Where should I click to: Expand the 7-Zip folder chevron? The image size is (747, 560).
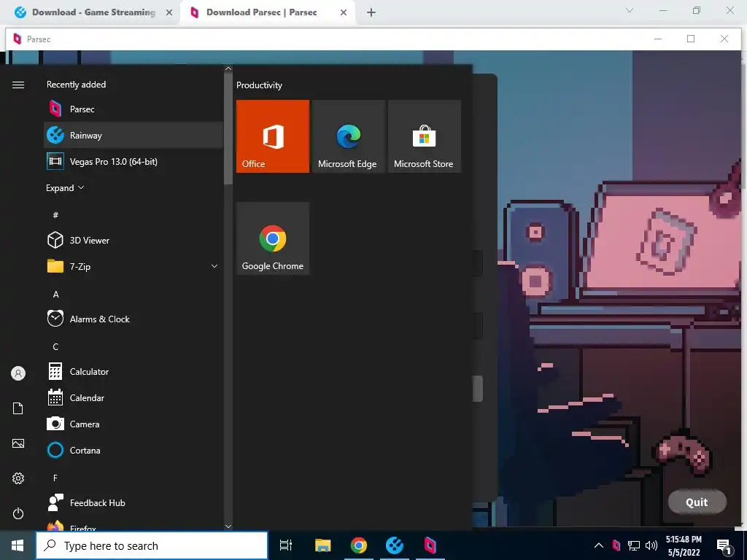[x=214, y=266]
